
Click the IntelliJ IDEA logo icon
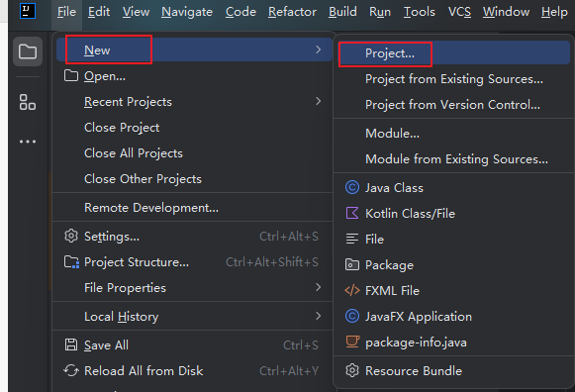28,11
